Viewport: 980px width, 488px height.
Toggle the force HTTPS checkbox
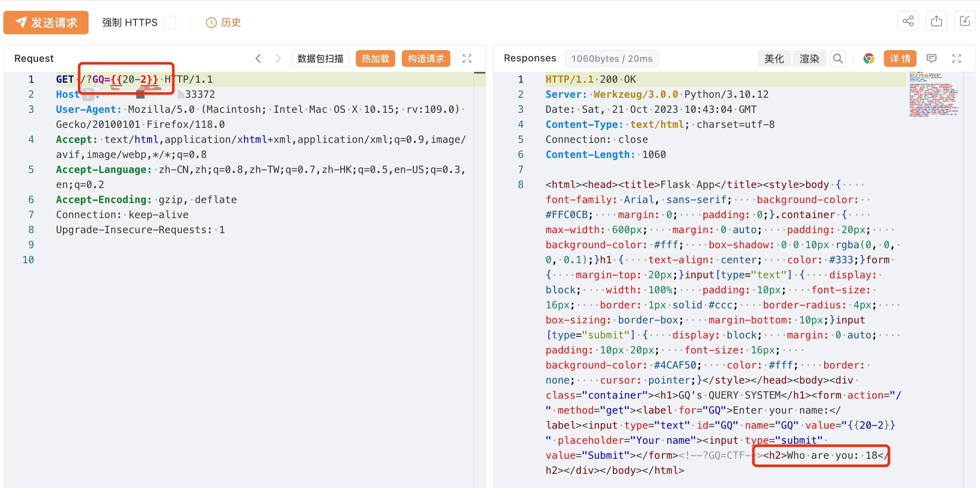169,23
